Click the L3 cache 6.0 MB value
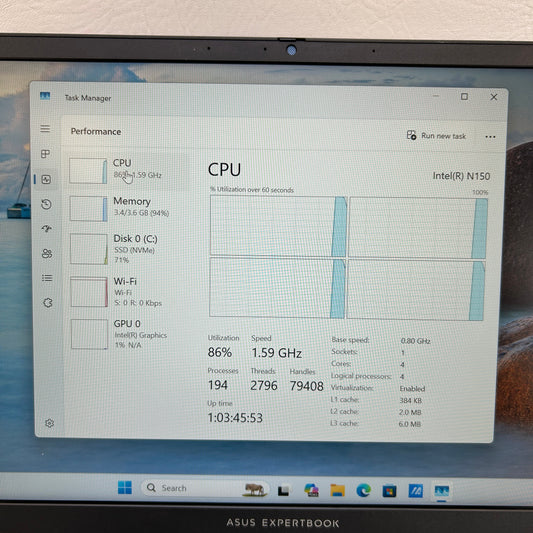The image size is (533, 533). tap(410, 424)
